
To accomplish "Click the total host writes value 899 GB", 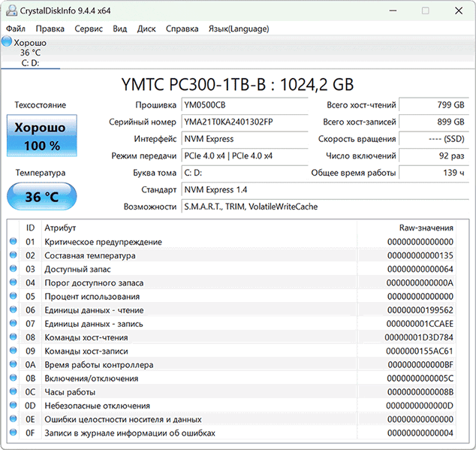I will pyautogui.click(x=434, y=122).
